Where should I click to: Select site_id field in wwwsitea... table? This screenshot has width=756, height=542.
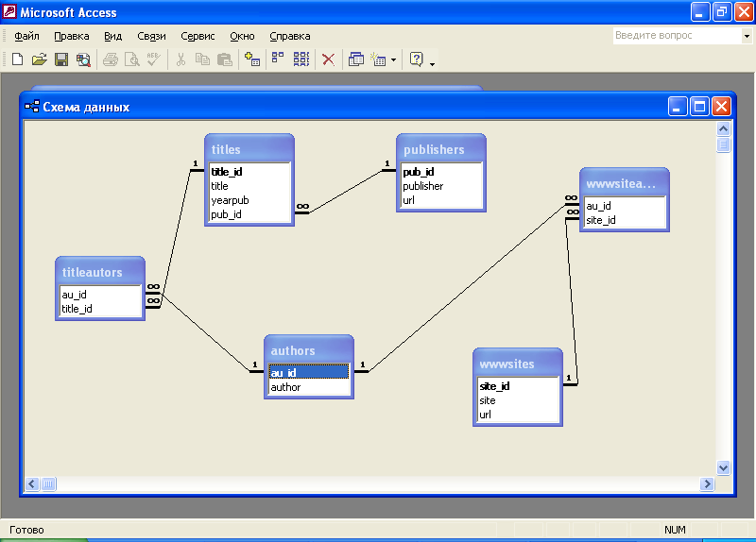pyautogui.click(x=625, y=220)
